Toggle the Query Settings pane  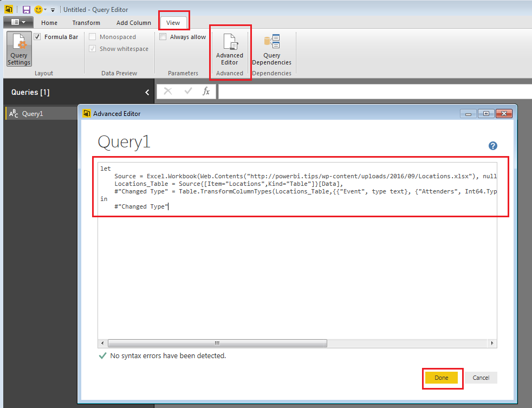[x=19, y=49]
